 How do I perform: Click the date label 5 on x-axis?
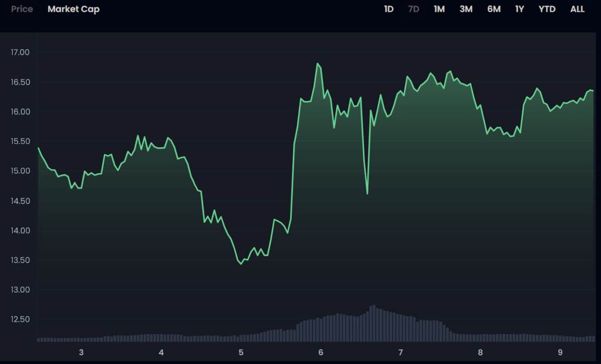(241, 352)
